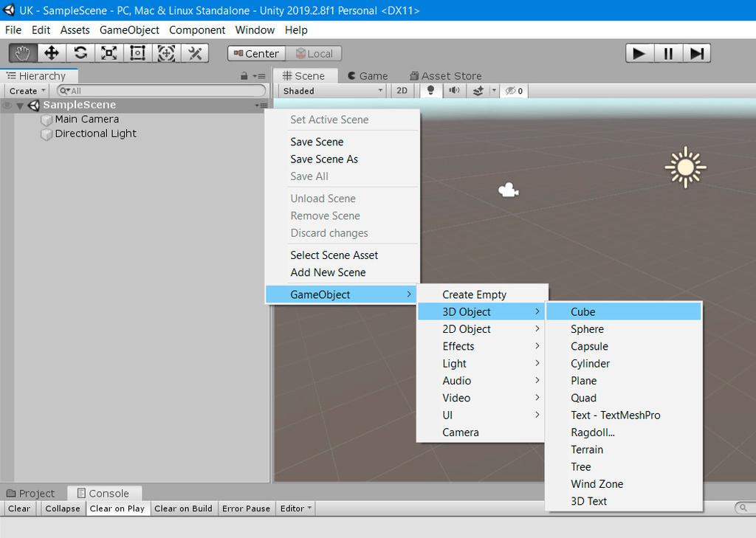Click the Pause button
The image size is (756, 538).
[x=668, y=53]
